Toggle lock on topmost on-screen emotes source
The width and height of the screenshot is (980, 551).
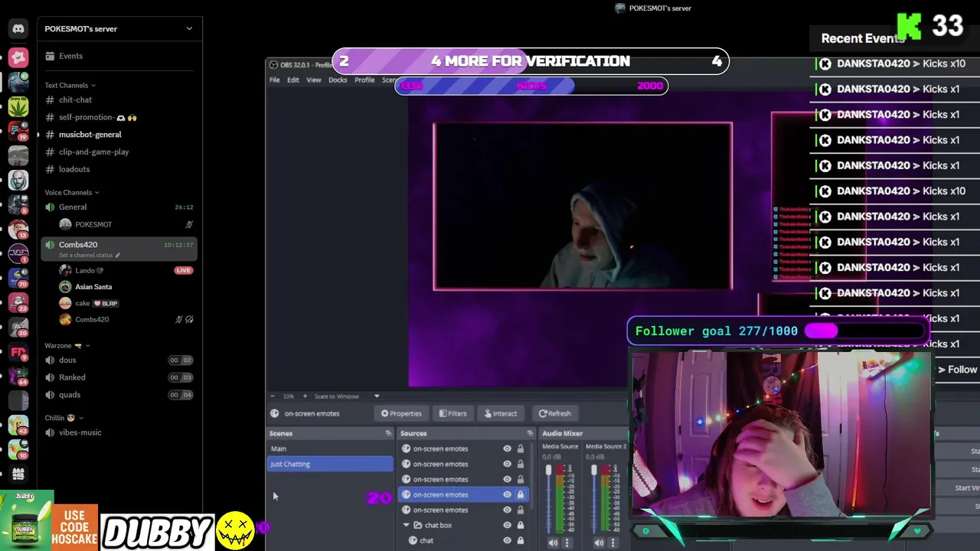pyautogui.click(x=521, y=448)
